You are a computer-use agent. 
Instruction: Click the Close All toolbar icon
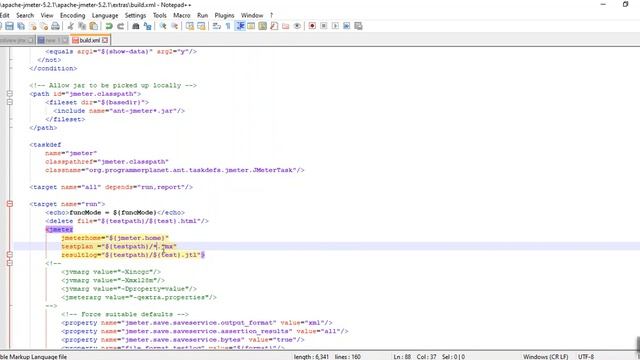point(44,26)
